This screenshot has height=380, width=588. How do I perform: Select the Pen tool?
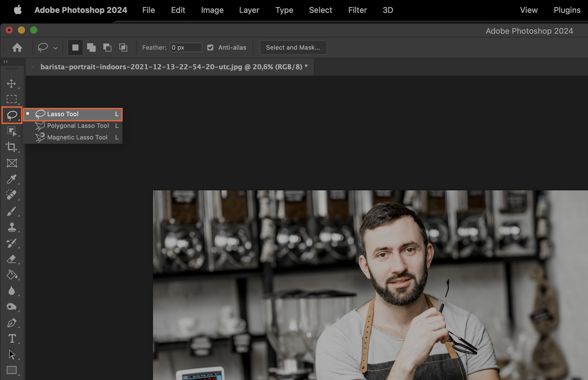[11, 323]
